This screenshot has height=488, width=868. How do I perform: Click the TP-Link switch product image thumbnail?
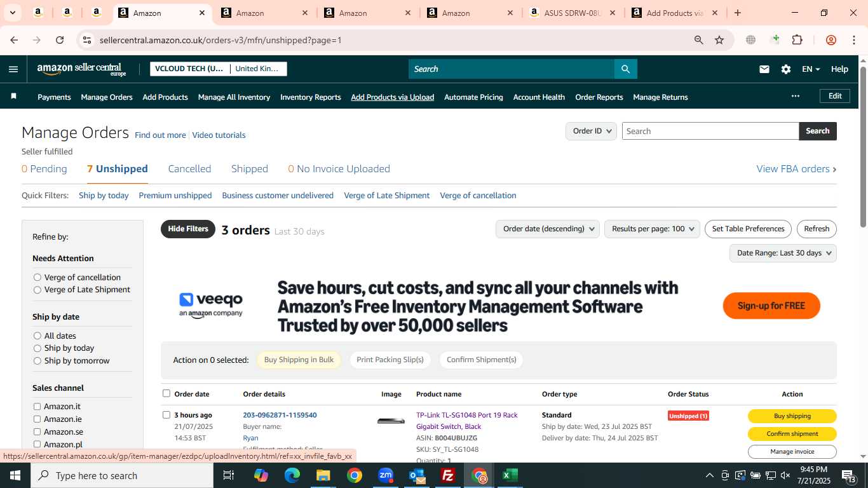coord(391,421)
